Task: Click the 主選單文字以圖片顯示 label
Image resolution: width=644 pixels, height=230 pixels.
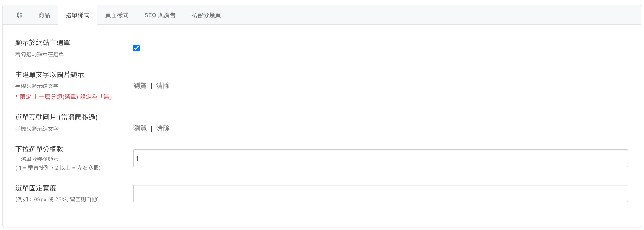Action: (50, 75)
